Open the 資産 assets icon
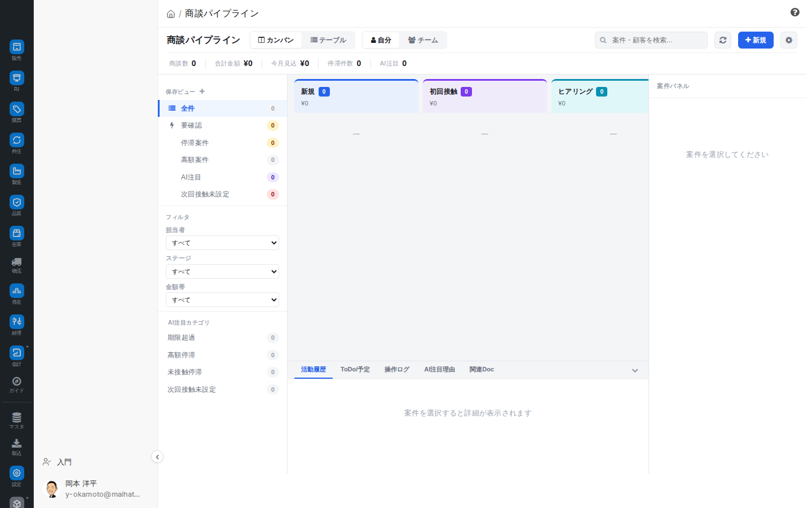812x508 pixels. [17, 291]
